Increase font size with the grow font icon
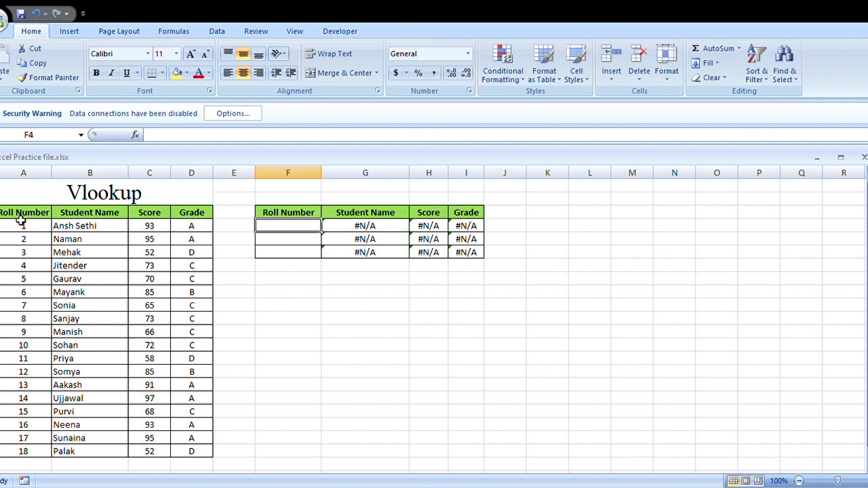This screenshot has height=488, width=868. [191, 54]
